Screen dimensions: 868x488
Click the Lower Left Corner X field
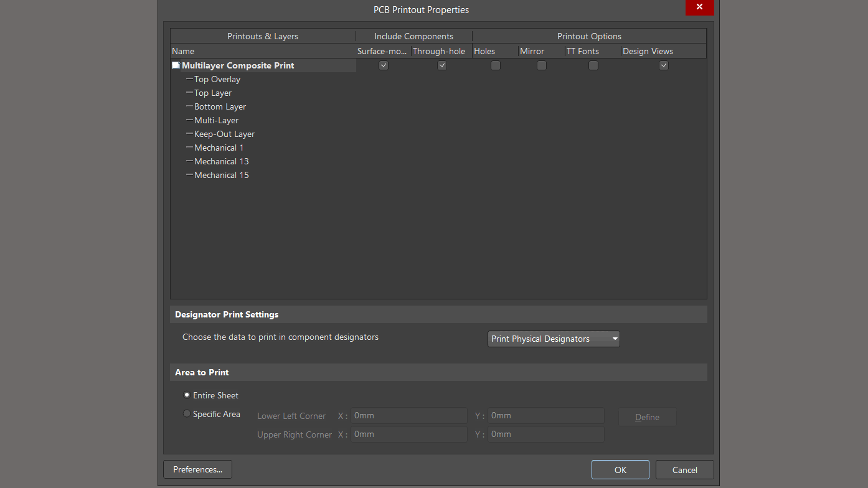[408, 416]
